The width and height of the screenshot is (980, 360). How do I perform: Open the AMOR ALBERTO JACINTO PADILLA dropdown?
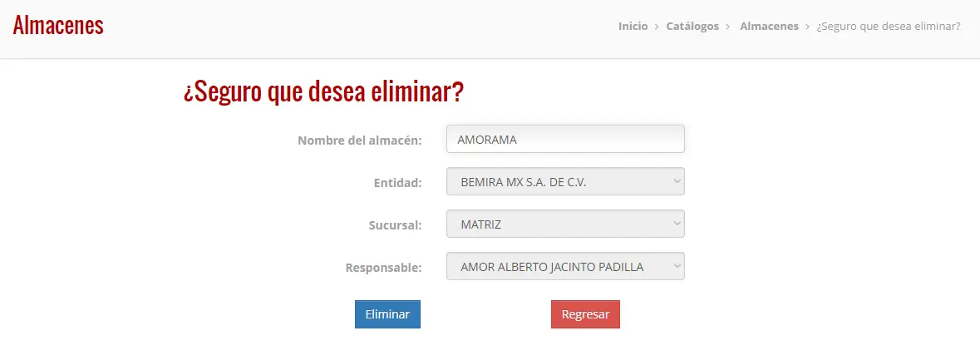565,266
